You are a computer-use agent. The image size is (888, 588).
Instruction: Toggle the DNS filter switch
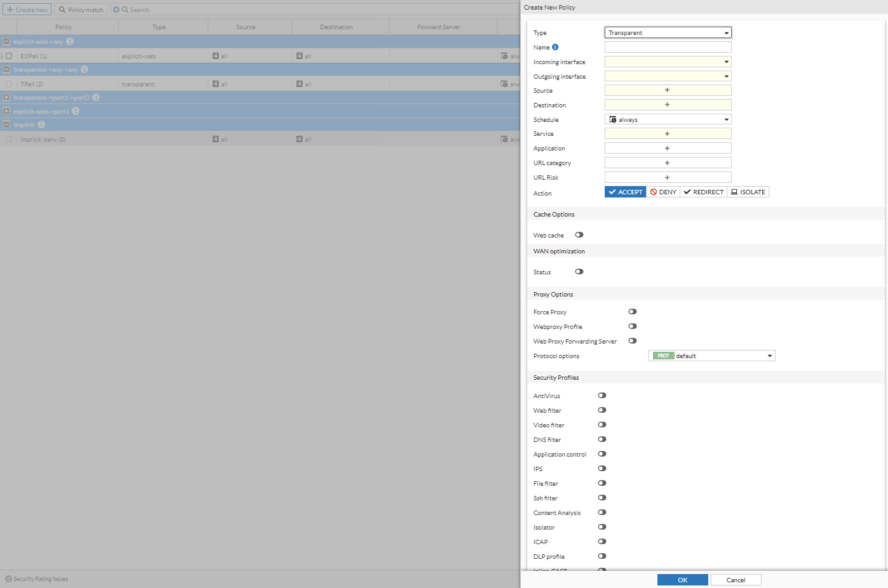coord(602,439)
